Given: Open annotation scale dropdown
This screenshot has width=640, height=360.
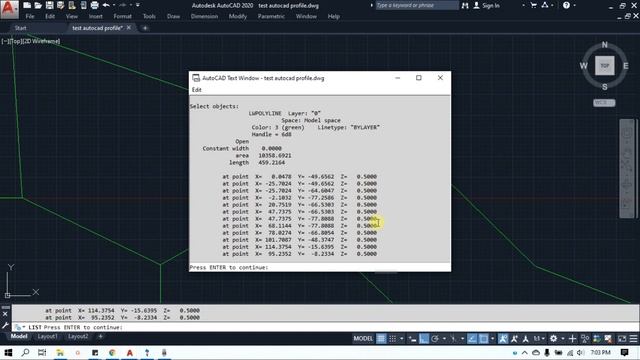Looking at the screenshot, I should (x=539, y=338).
